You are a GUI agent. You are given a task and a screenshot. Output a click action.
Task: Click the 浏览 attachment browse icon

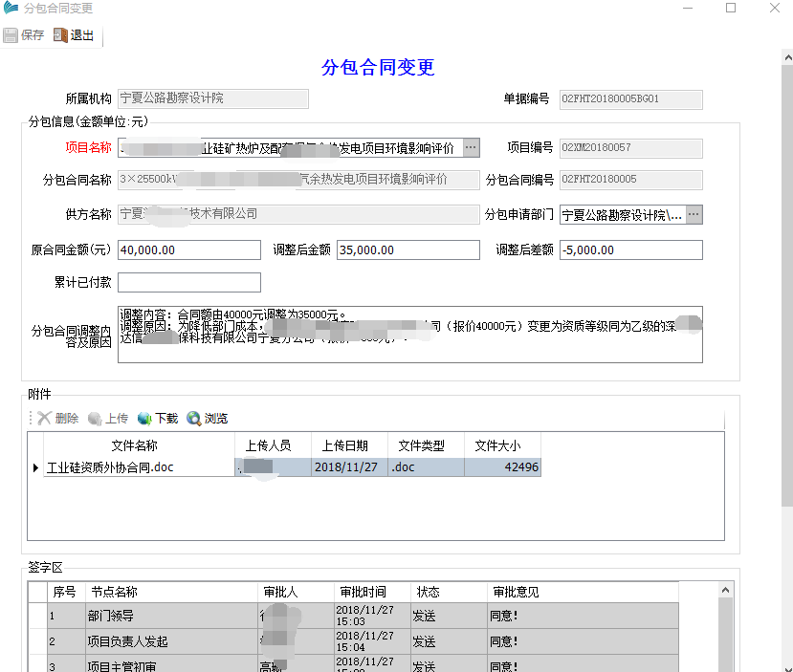[193, 419]
